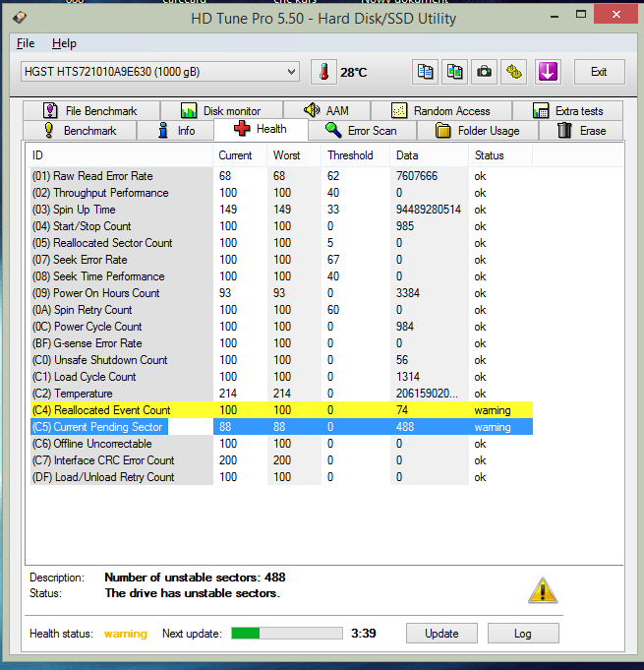Open options with the yellow gears icon

click(514, 72)
